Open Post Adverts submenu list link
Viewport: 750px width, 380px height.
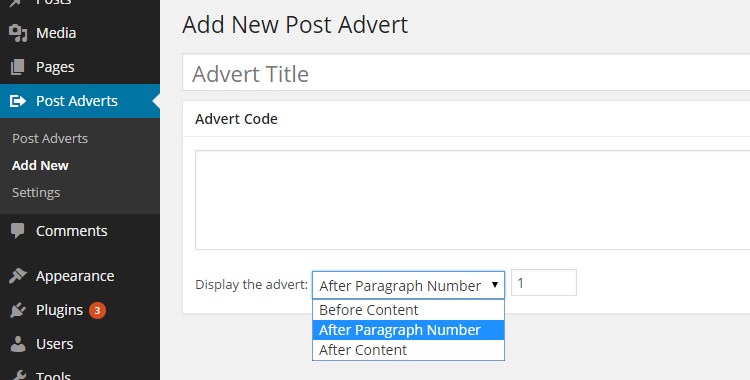point(50,138)
